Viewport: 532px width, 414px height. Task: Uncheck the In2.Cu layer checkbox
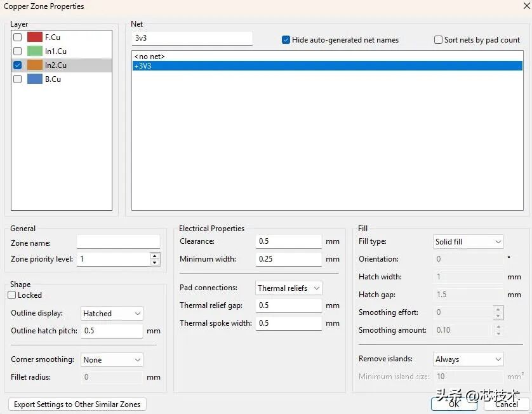point(17,65)
